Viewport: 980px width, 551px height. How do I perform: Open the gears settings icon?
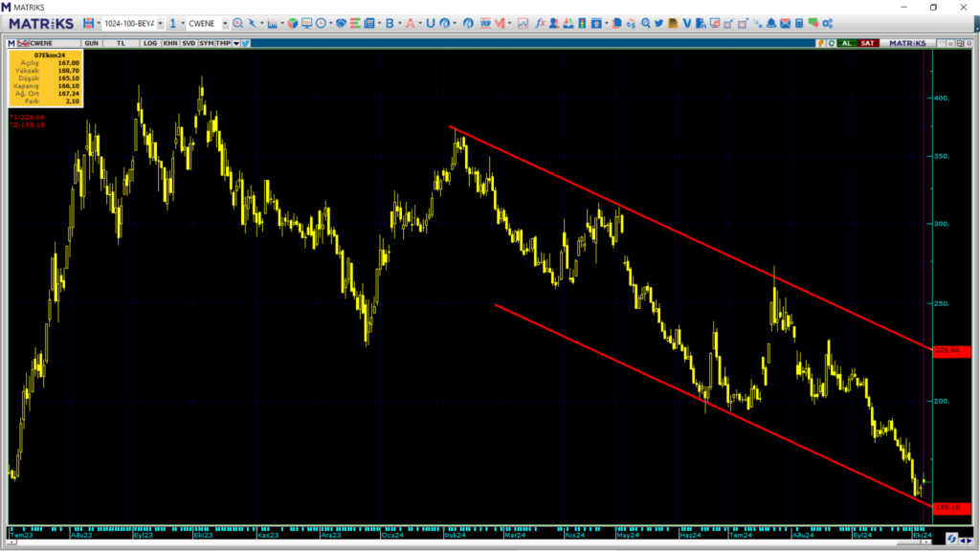827,23
